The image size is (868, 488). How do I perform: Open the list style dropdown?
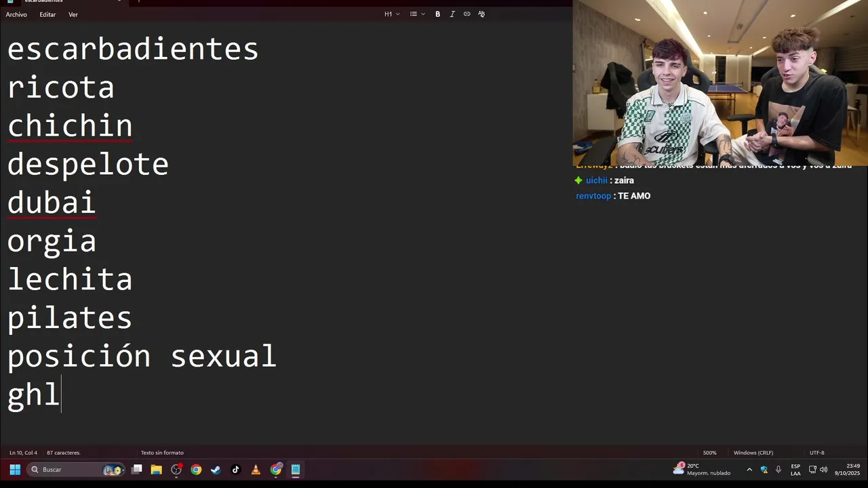point(417,14)
